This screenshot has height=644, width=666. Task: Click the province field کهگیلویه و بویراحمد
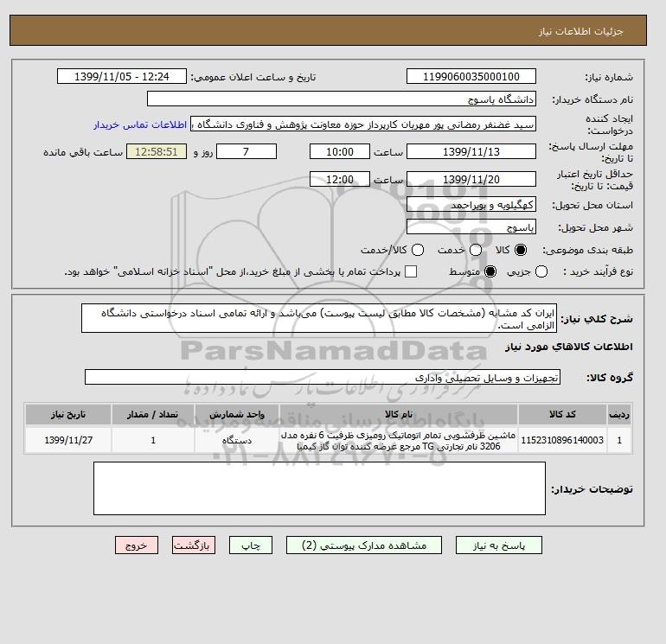(471, 205)
